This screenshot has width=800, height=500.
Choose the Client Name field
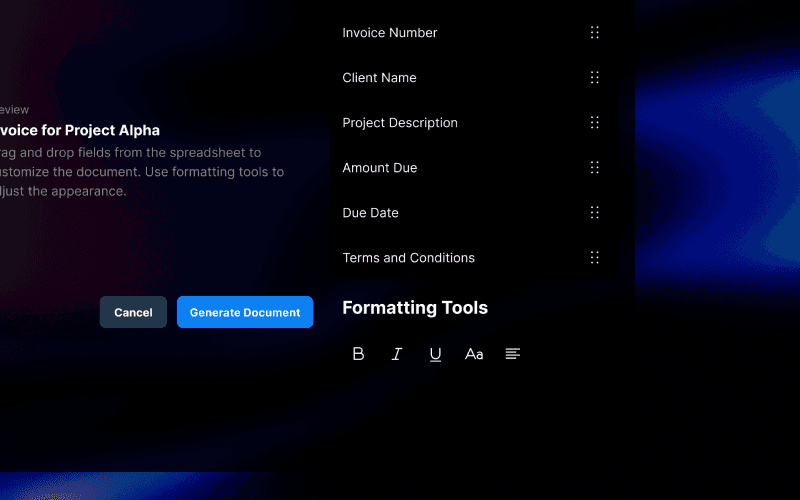(379, 78)
